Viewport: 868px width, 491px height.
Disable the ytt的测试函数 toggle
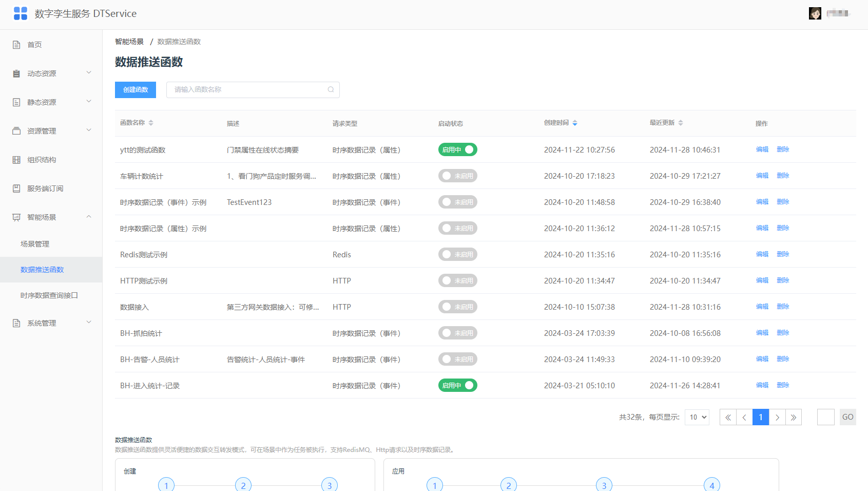click(x=458, y=149)
